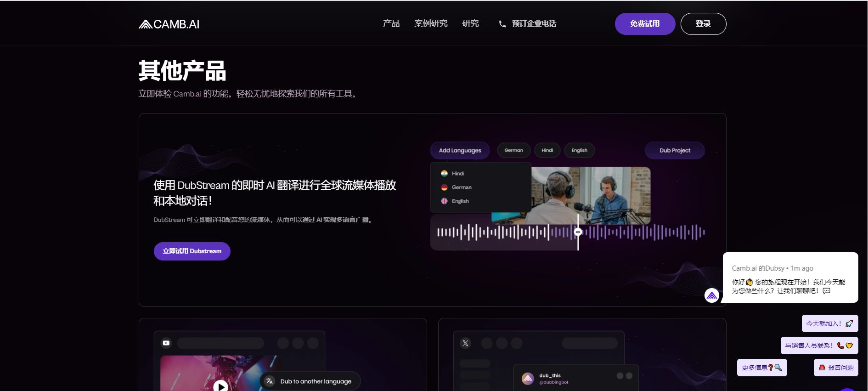Choose the 更多信息 quick reply
Viewport: 868px width, 391px height.
click(762, 368)
